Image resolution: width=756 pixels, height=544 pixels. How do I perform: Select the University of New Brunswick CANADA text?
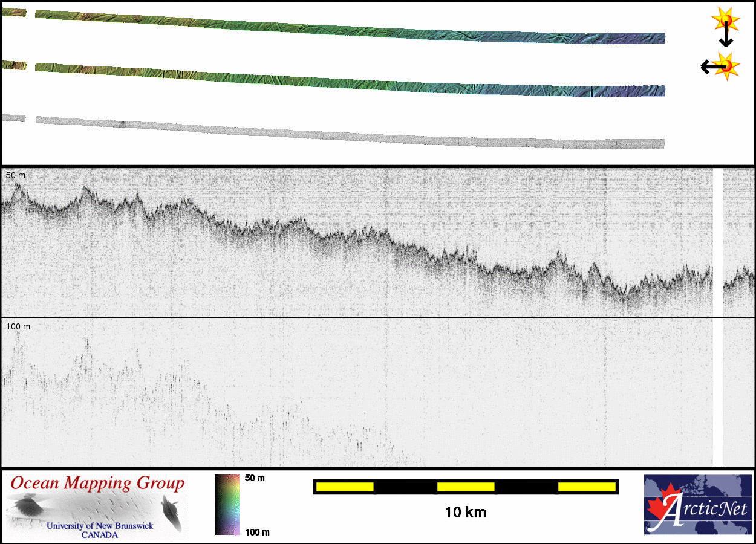coord(100,530)
